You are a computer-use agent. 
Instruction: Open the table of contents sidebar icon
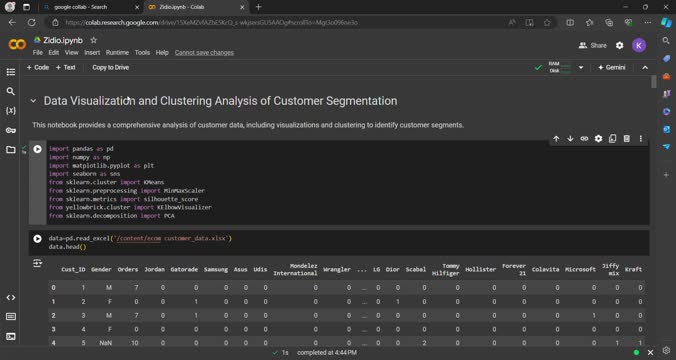click(11, 72)
